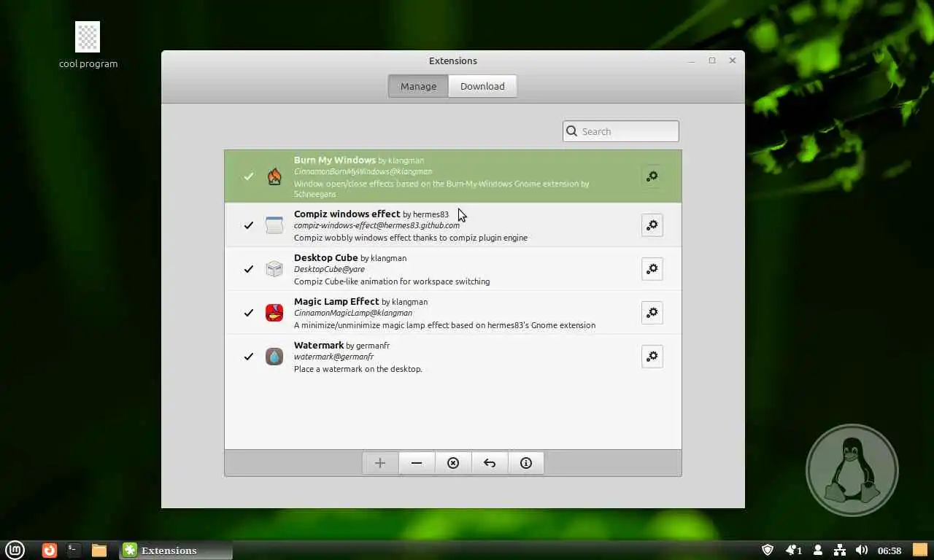Click description Compiz Cube-like animation for workspace switching
Image resolution: width=934 pixels, height=560 pixels.
pyautogui.click(x=392, y=281)
